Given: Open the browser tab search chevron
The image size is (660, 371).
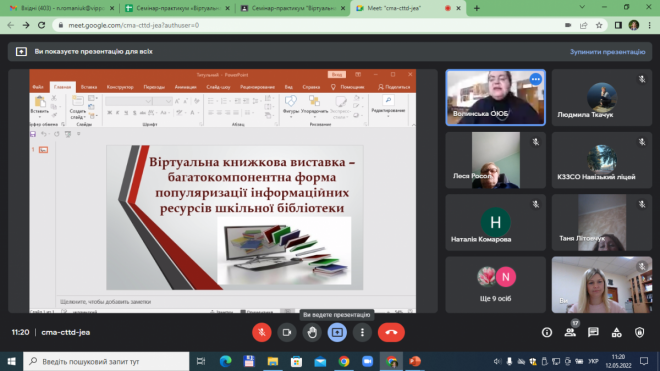Looking at the screenshot, I should pyautogui.click(x=582, y=7).
